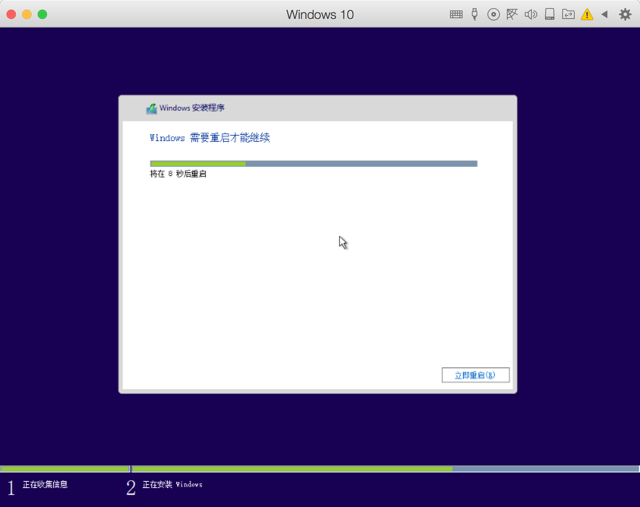
Task: Click the Windows 需要重启才能继续 heading
Action: coord(209,138)
